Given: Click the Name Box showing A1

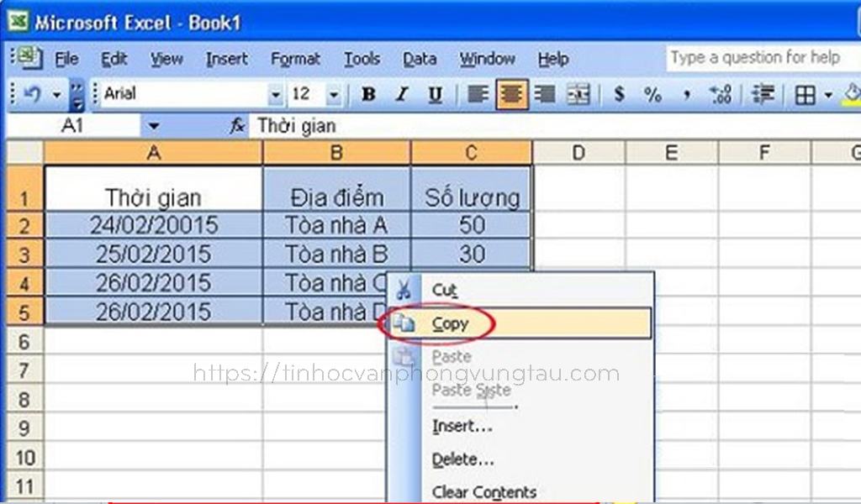Looking at the screenshot, I should click(x=74, y=126).
